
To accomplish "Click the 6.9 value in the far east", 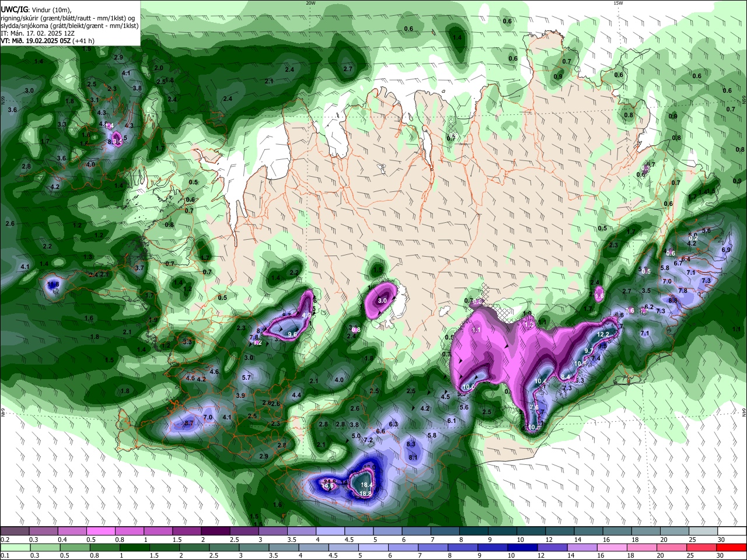I will click(726, 250).
